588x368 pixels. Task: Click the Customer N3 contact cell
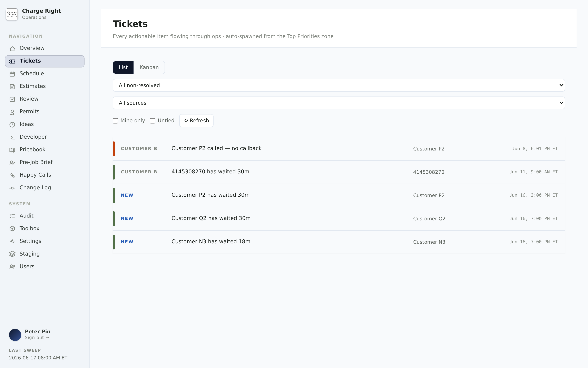click(429, 242)
